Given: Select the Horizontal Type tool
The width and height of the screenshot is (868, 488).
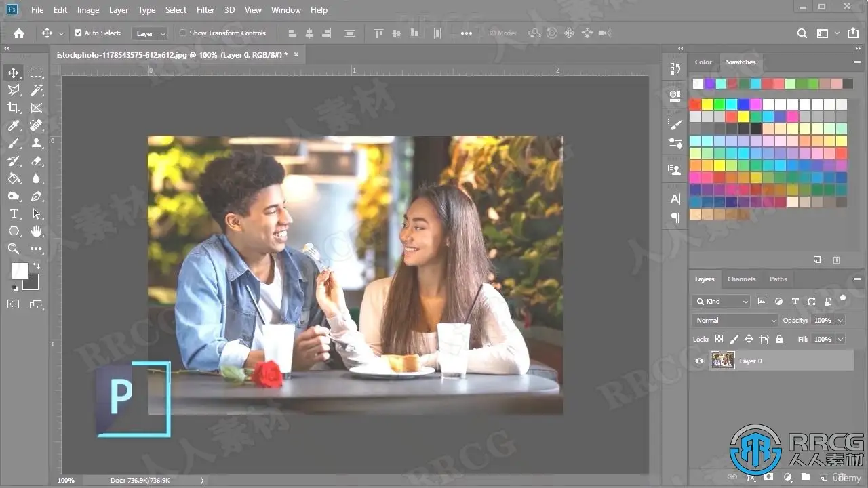Looking at the screenshot, I should pyautogui.click(x=14, y=213).
